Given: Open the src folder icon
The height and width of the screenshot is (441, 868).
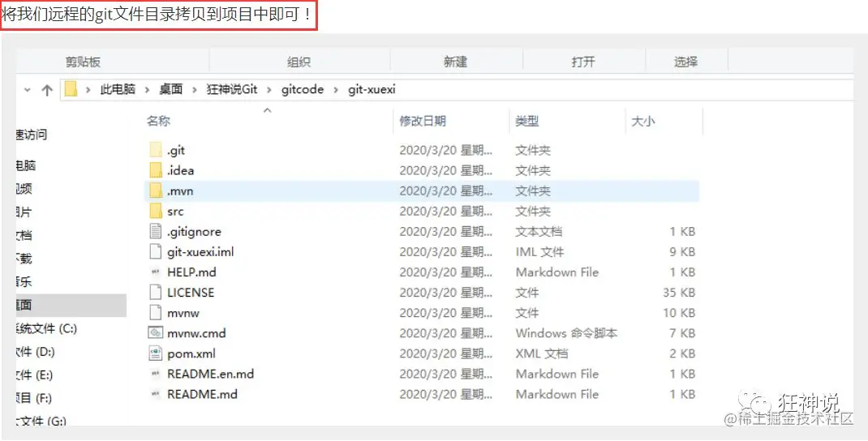Looking at the screenshot, I should coord(156,212).
